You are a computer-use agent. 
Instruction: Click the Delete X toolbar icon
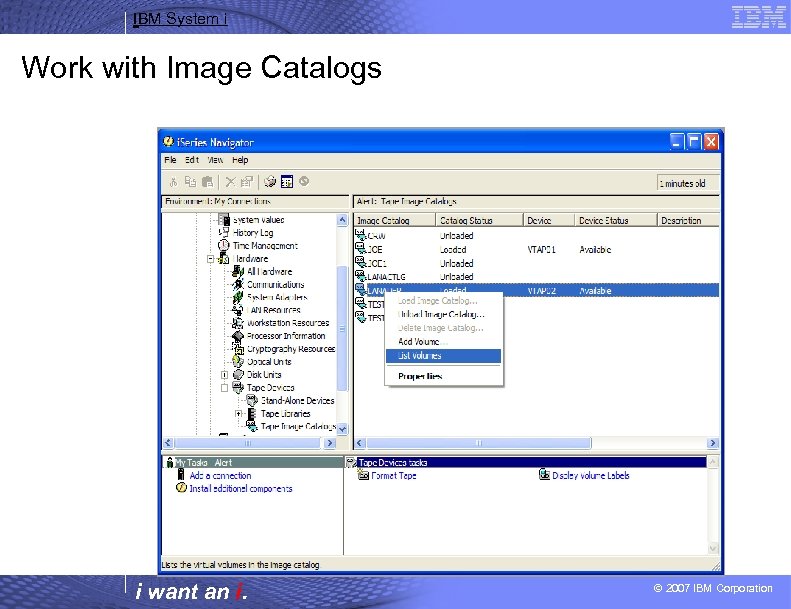click(231, 182)
